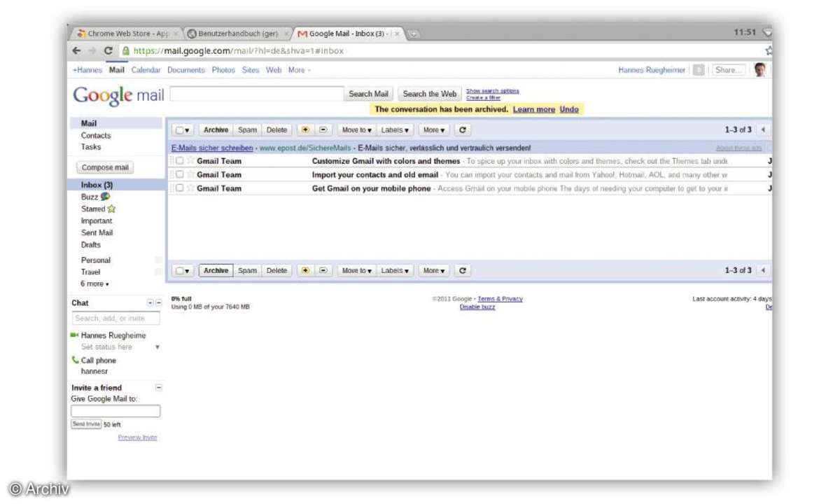Click the profile photo at top right
Viewport: 840px width, 504px height.
(760, 70)
